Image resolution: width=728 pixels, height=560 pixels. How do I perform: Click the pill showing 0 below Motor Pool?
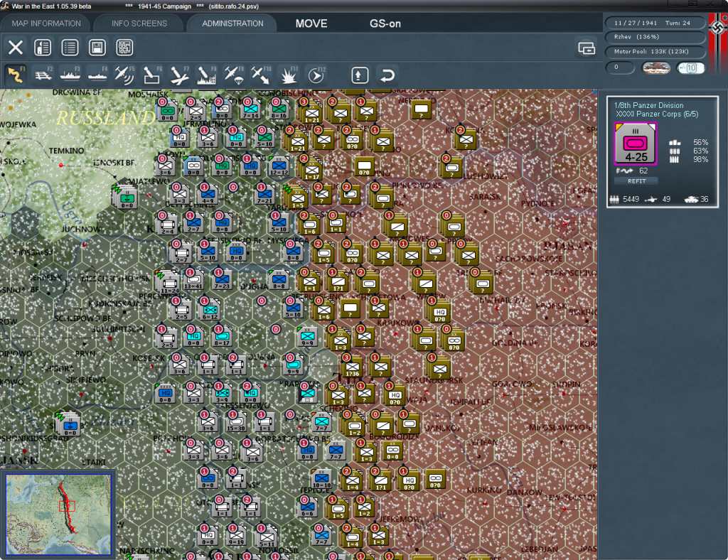620,68
